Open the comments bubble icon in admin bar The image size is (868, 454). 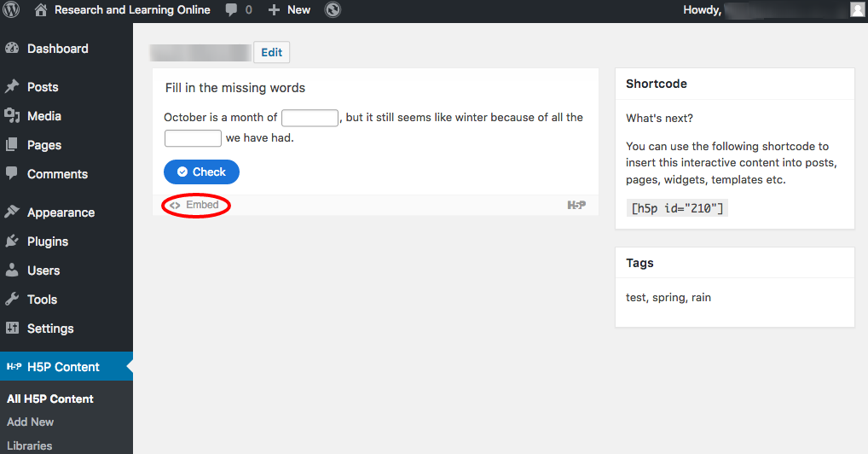click(231, 10)
